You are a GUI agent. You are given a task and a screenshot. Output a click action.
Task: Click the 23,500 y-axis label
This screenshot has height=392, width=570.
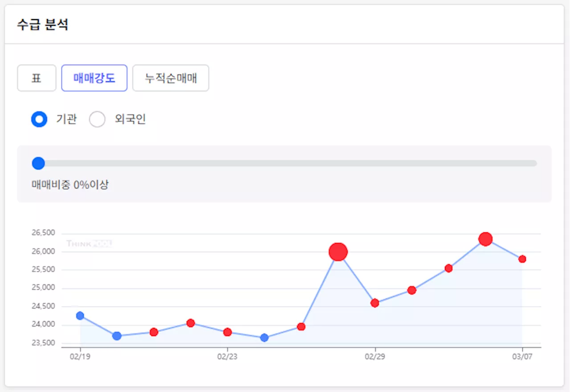43,343
